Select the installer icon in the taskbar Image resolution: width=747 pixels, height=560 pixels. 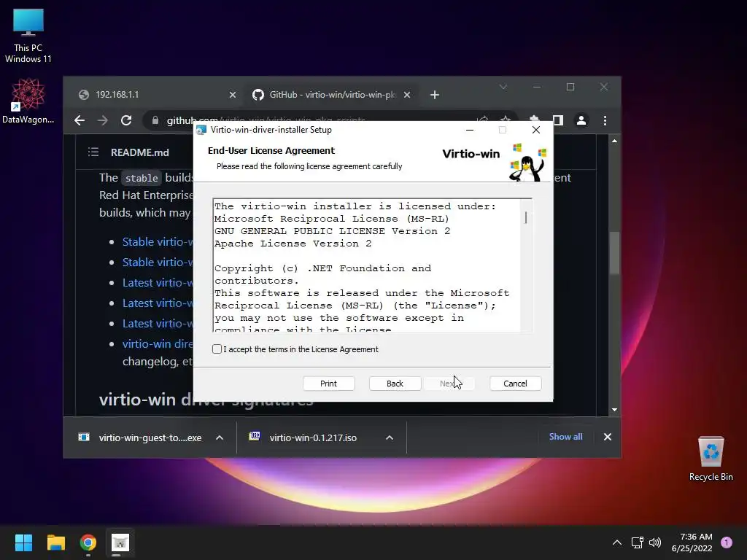pyautogui.click(x=120, y=542)
